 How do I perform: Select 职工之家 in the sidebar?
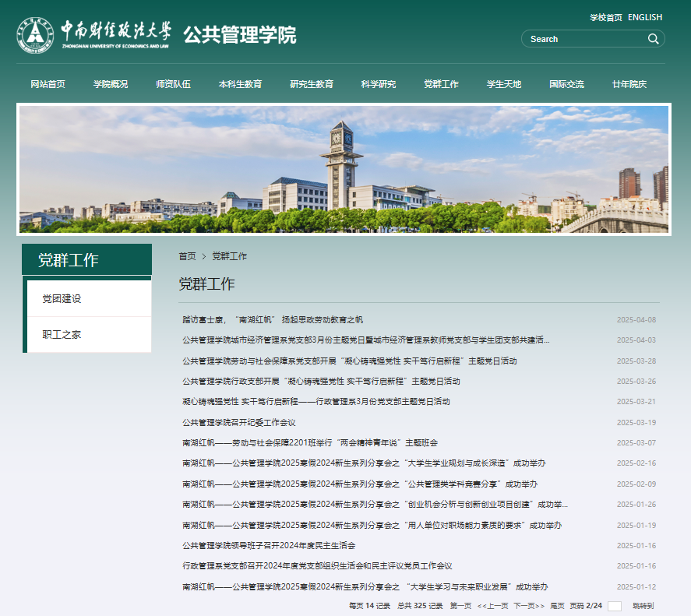click(62, 335)
